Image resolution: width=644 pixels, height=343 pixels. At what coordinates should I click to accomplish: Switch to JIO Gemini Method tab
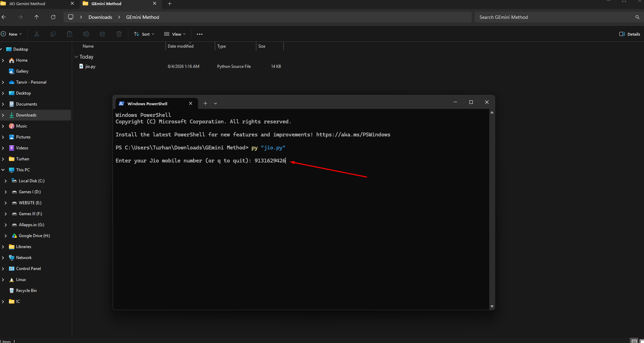pyautogui.click(x=27, y=4)
